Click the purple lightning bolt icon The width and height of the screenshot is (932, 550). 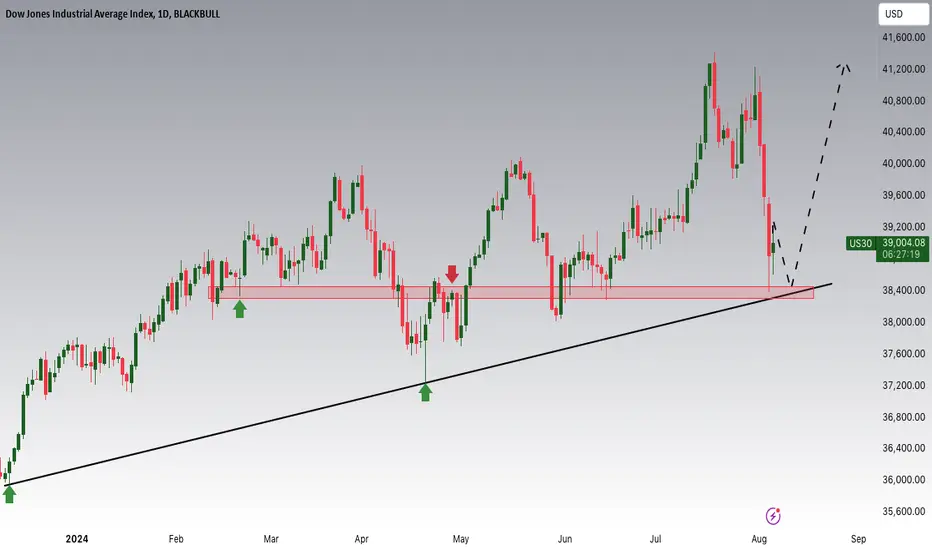(773, 516)
